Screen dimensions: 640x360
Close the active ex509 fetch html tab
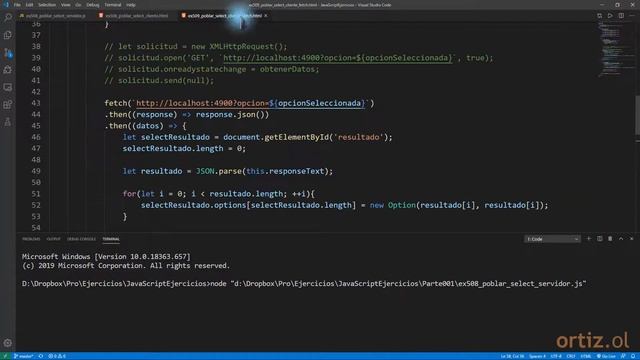[266, 16]
